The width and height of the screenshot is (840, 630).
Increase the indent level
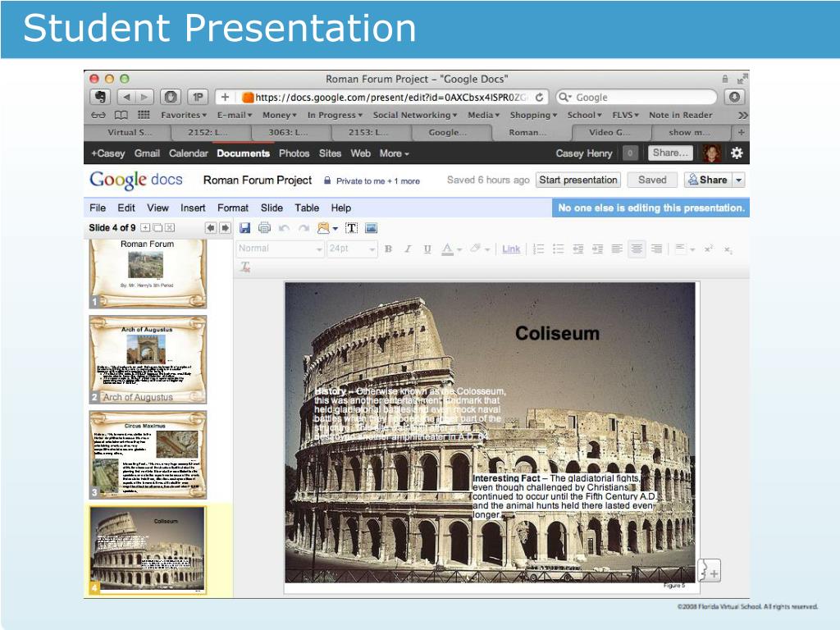597,249
